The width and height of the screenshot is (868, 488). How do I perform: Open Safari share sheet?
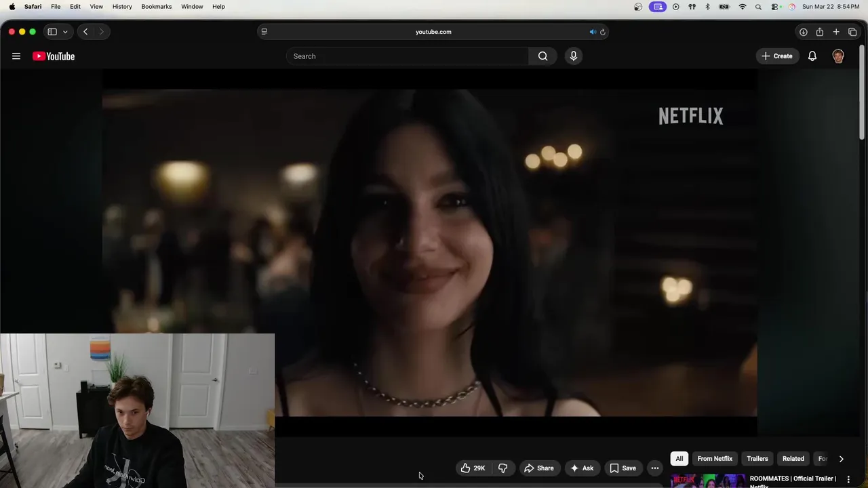(x=819, y=32)
